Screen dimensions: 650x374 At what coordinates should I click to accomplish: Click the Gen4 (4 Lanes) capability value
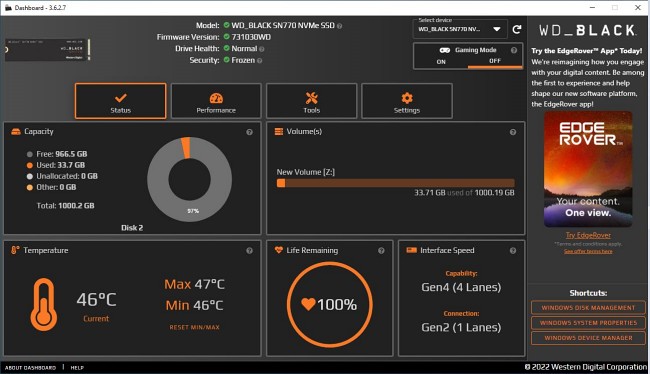pyautogui.click(x=461, y=287)
